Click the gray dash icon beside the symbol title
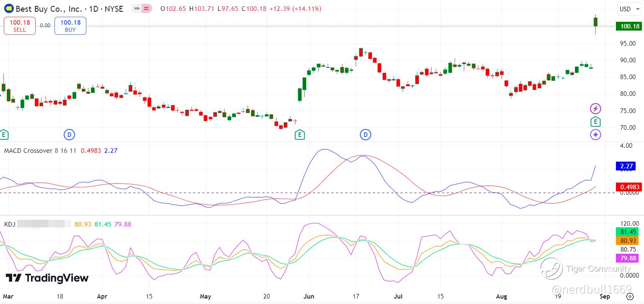 coord(137,8)
